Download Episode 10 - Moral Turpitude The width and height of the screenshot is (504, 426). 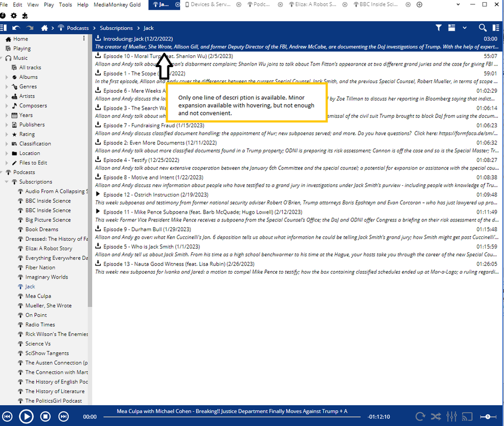[98, 55]
